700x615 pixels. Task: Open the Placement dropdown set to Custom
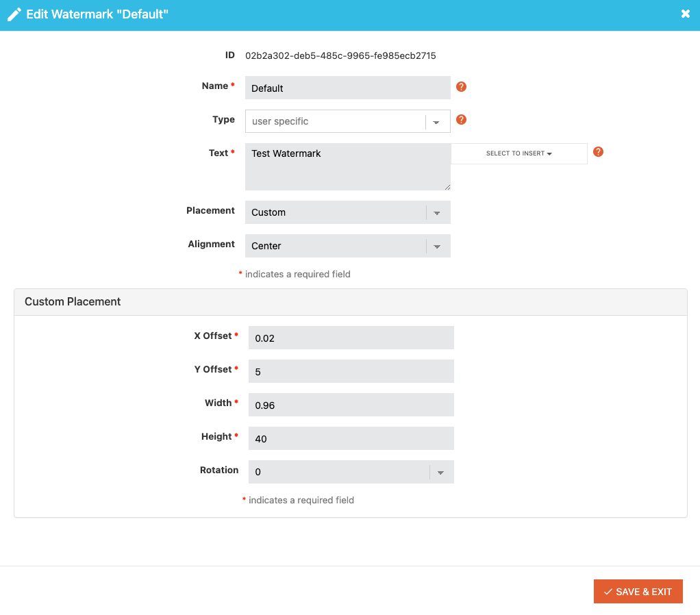(348, 212)
